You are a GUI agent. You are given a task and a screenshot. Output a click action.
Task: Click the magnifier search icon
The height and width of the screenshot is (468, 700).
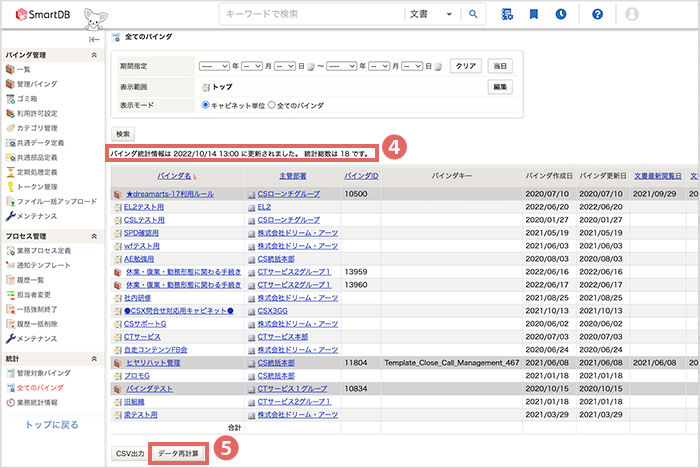click(x=473, y=14)
